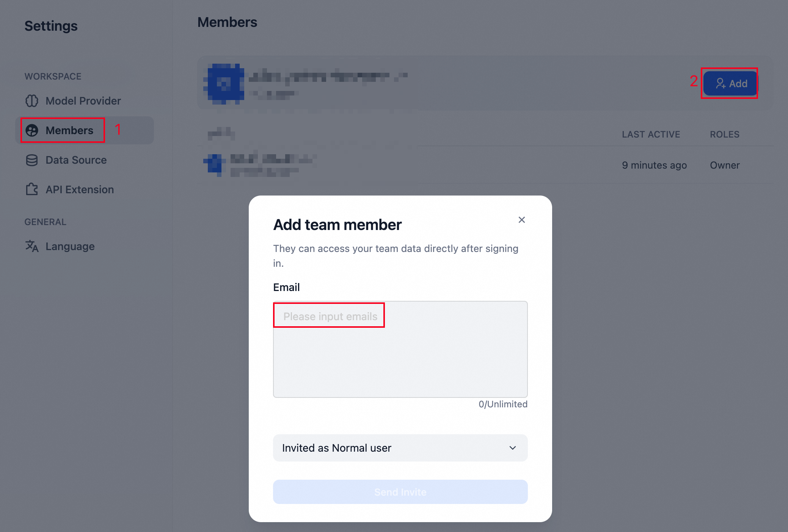Close the Add team member dialog
The image size is (788, 532).
(521, 220)
